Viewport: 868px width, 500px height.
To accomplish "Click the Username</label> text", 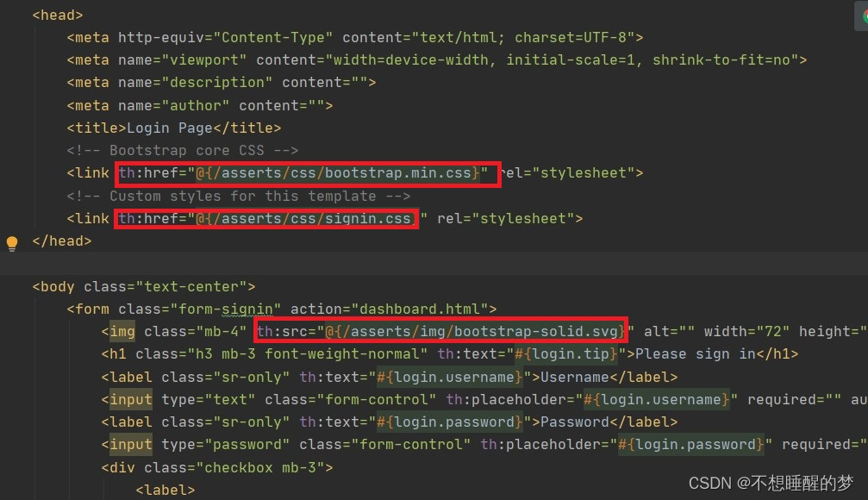I will pos(609,377).
